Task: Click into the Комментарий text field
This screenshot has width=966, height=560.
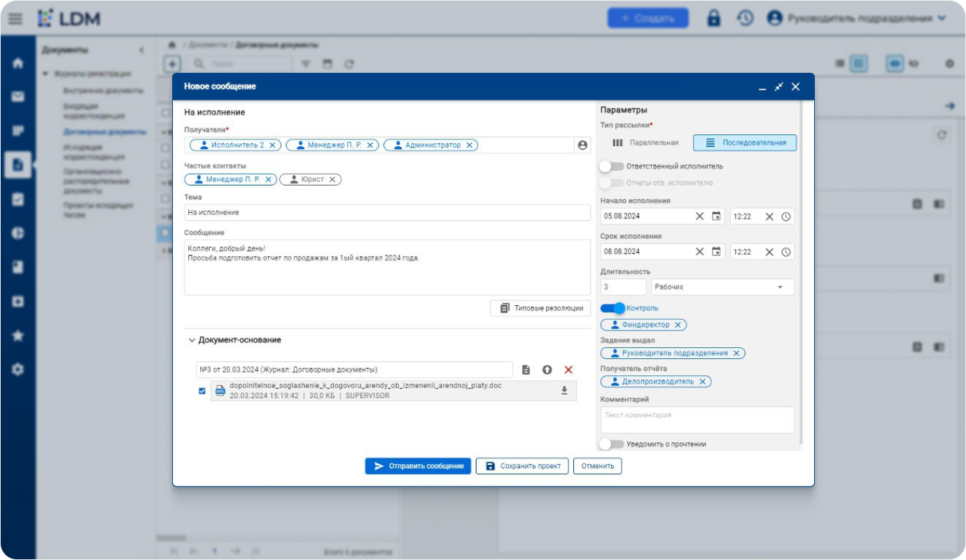Action: (x=697, y=420)
